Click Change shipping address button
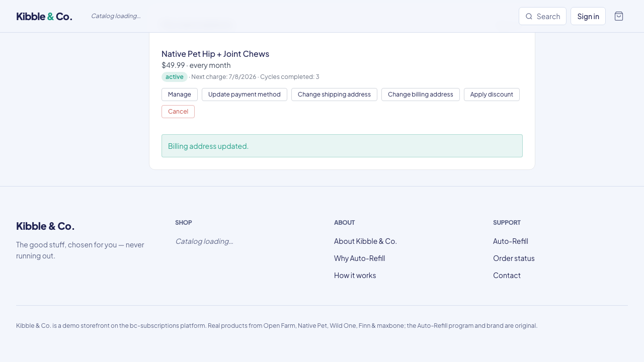This screenshot has width=644, height=362. 334,95
